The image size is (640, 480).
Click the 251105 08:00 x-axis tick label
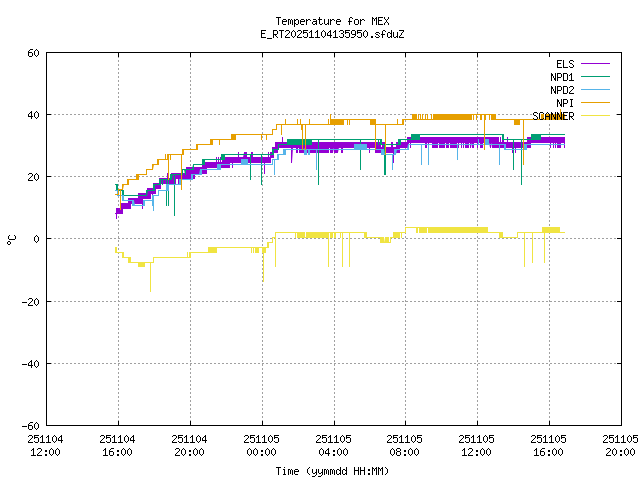point(404,445)
